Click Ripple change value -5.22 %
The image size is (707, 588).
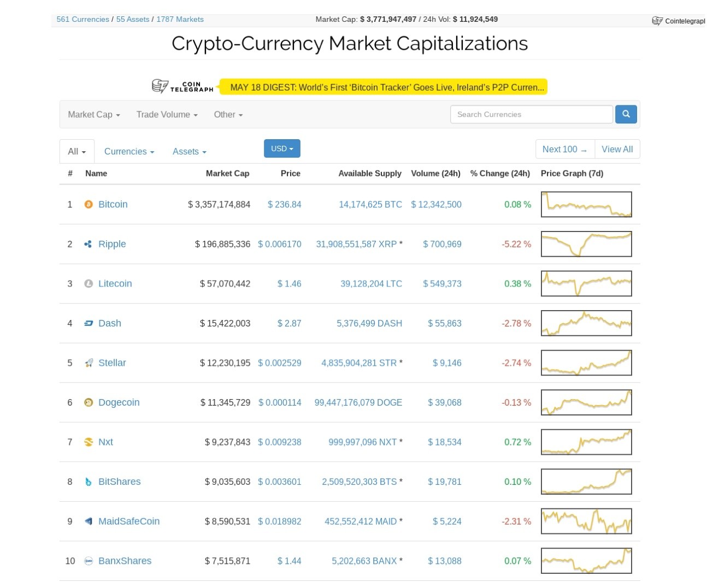(516, 244)
